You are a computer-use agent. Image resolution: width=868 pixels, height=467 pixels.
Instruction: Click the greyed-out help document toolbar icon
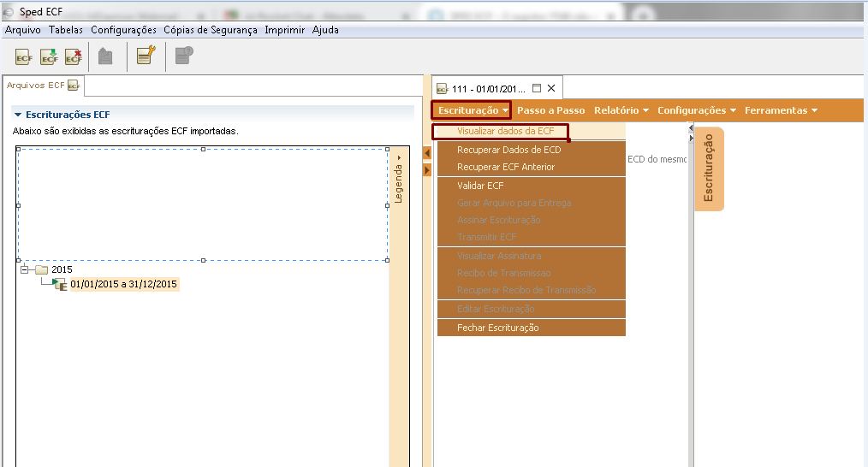click(184, 56)
